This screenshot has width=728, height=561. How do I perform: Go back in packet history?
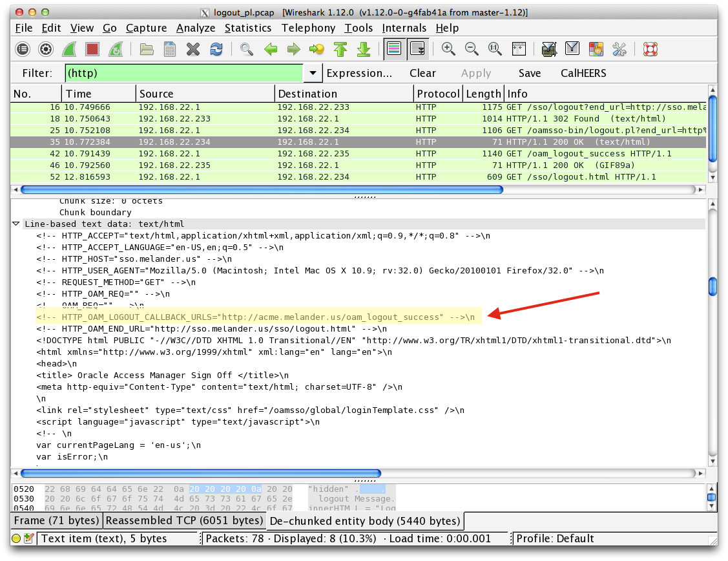270,49
